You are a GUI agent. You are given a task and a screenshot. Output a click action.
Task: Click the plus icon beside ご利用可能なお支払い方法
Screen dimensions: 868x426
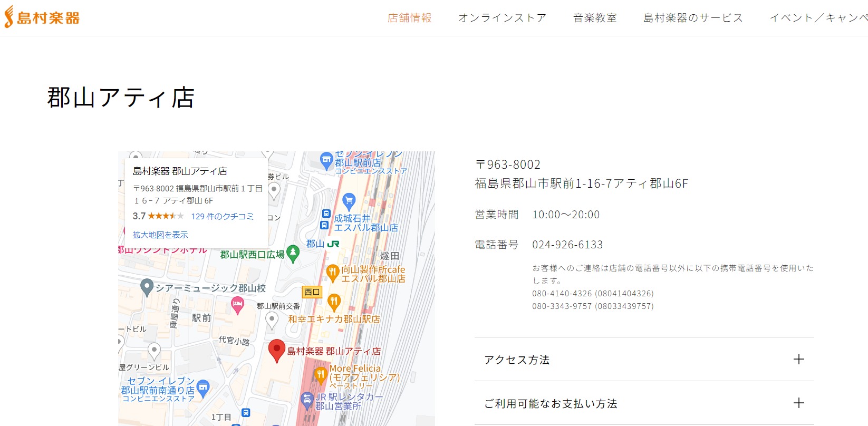799,403
